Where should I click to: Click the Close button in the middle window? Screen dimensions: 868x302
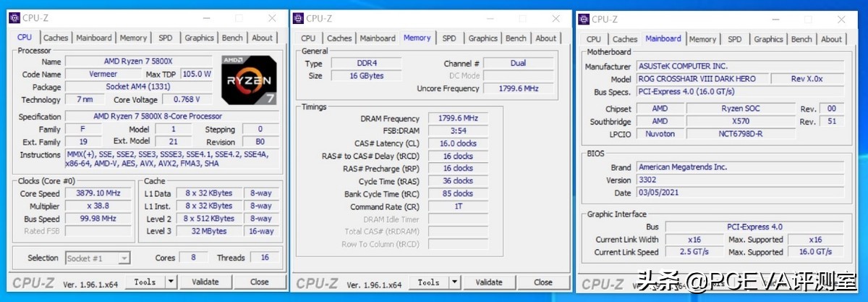point(542,282)
